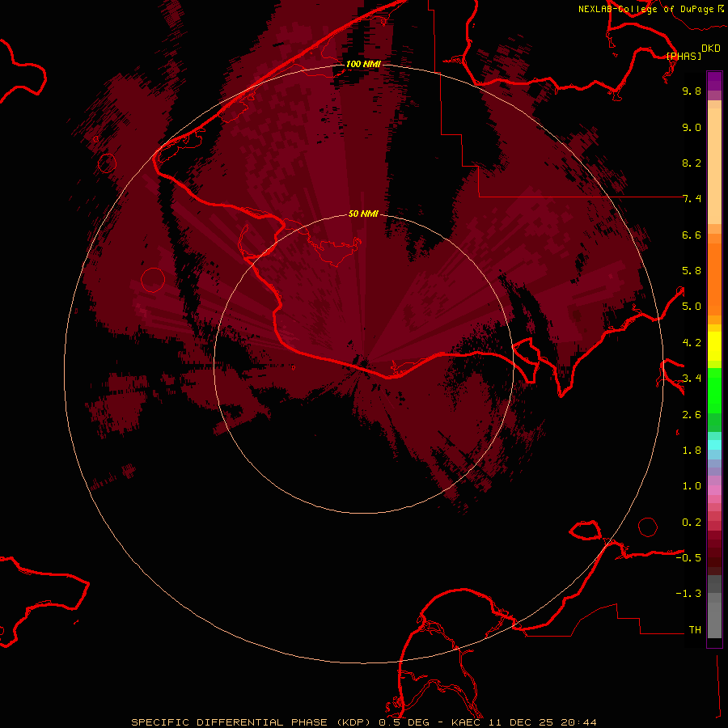Pick the yellow band on the color bar
This screenshot has width=728, height=728.
pyautogui.click(x=714, y=346)
